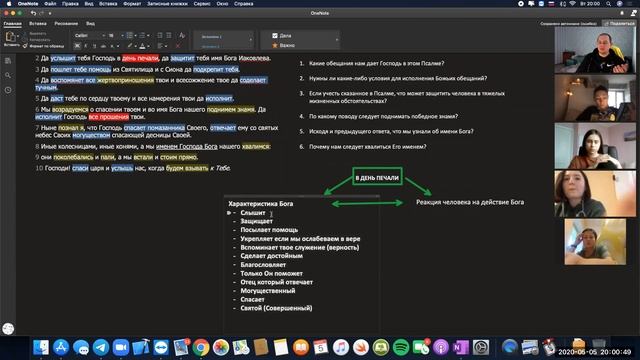
Task: Click the bulleted list icon
Action: click(x=129, y=36)
